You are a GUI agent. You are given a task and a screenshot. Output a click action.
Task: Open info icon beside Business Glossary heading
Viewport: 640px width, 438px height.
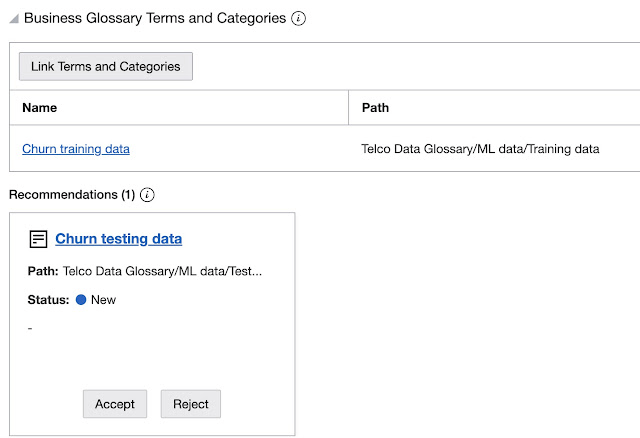298,18
